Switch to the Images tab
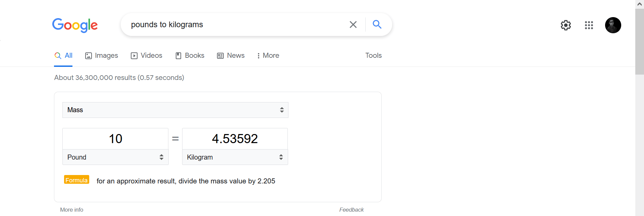This screenshot has height=216, width=644. coord(102,55)
